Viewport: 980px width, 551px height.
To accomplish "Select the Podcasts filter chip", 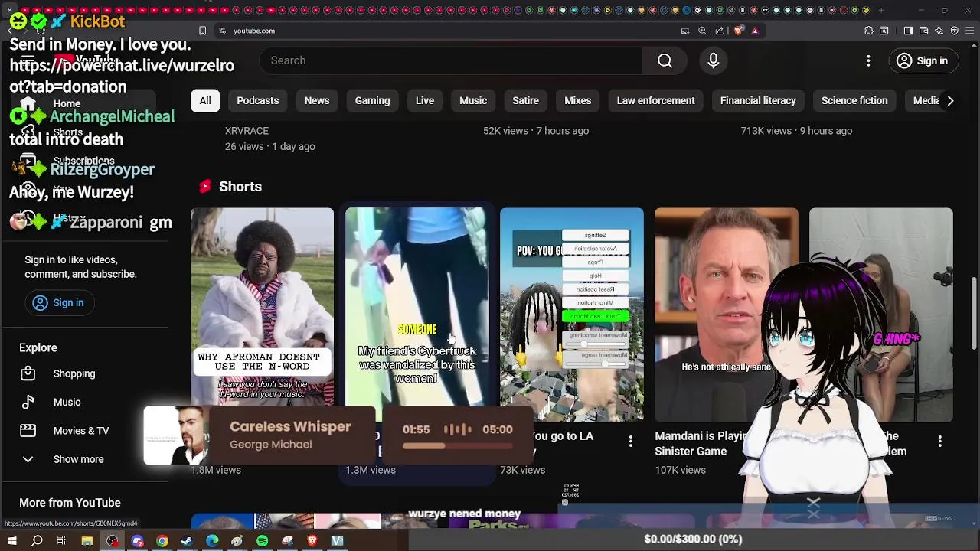I will (x=258, y=100).
